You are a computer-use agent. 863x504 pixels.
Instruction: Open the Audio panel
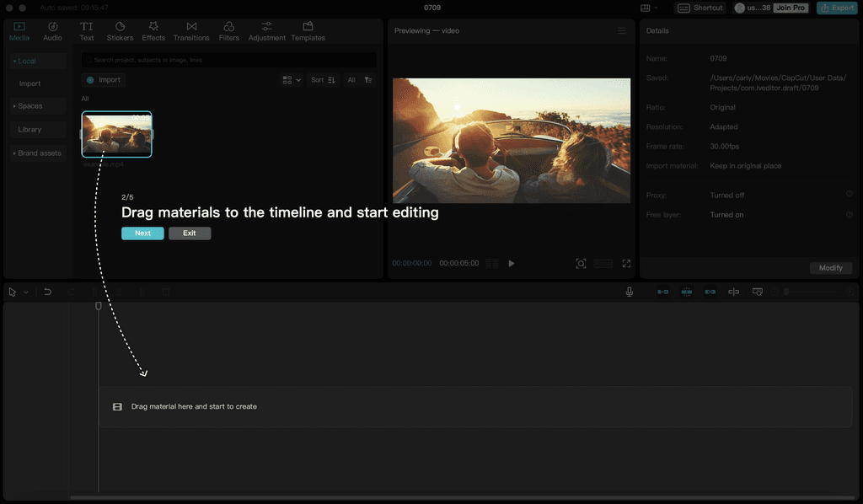tap(52, 31)
